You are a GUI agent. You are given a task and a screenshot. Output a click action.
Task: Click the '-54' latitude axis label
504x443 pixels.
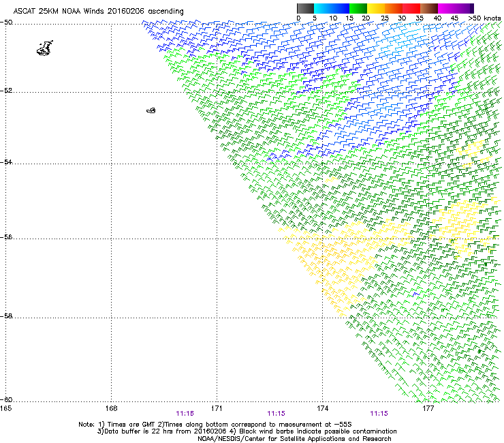click(6, 162)
